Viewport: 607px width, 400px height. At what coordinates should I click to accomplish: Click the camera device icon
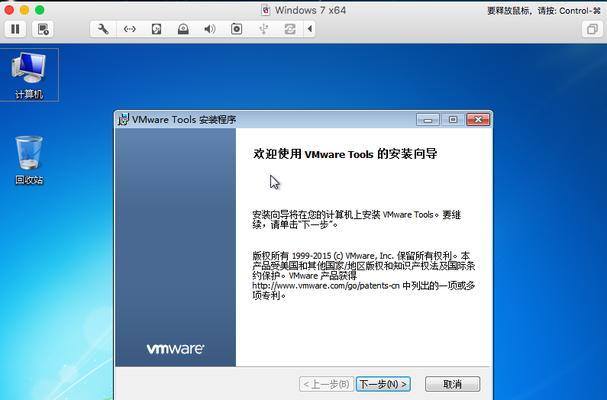(237, 29)
